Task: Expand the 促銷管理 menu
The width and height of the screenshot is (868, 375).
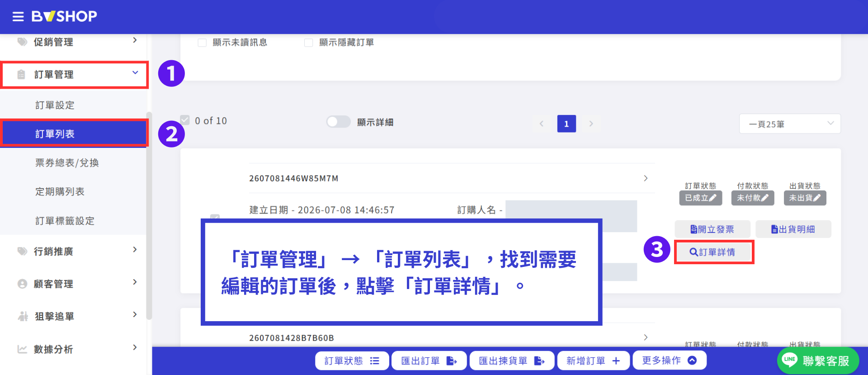Action: point(135,40)
